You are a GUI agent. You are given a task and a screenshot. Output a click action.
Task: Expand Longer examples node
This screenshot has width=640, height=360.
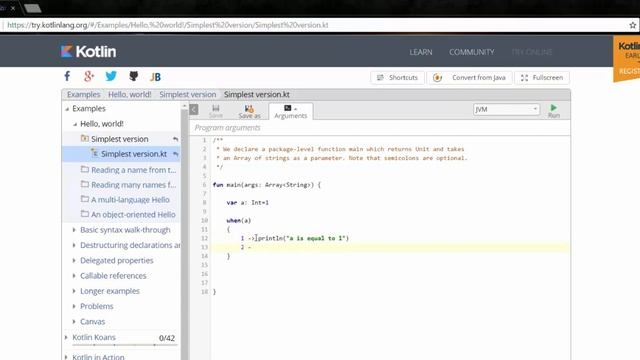(x=74, y=291)
